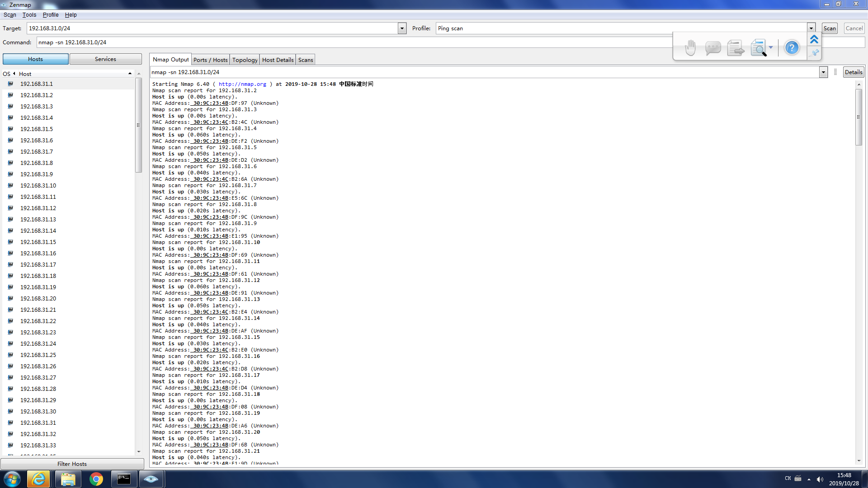
Task: Open Chrome from the taskbar
Action: [x=96, y=479]
